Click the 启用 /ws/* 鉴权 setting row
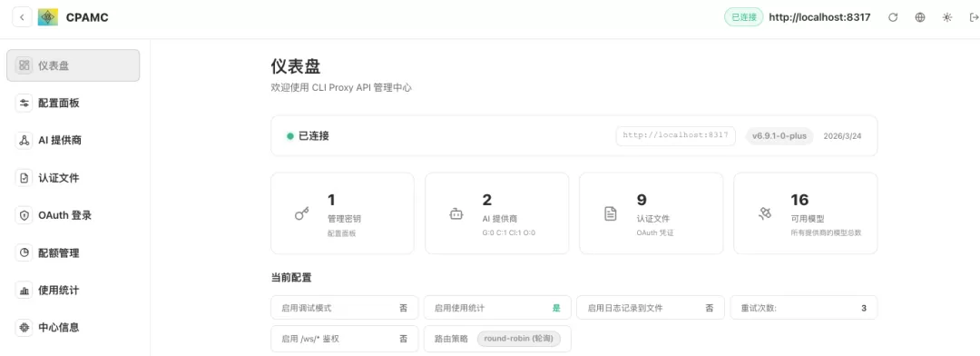Screen dimensions: 980x356 click(x=345, y=339)
